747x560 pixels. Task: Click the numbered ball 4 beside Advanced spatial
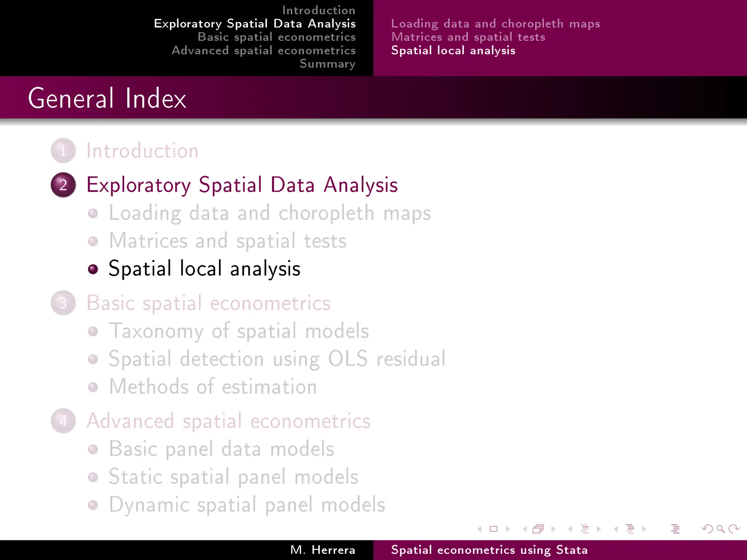coord(63,421)
